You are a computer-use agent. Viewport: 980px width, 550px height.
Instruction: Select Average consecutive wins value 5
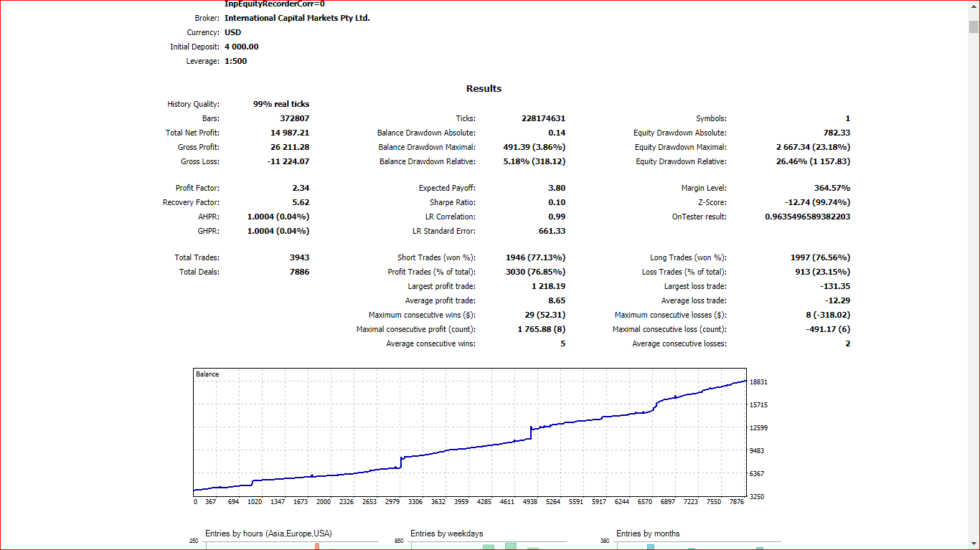563,343
